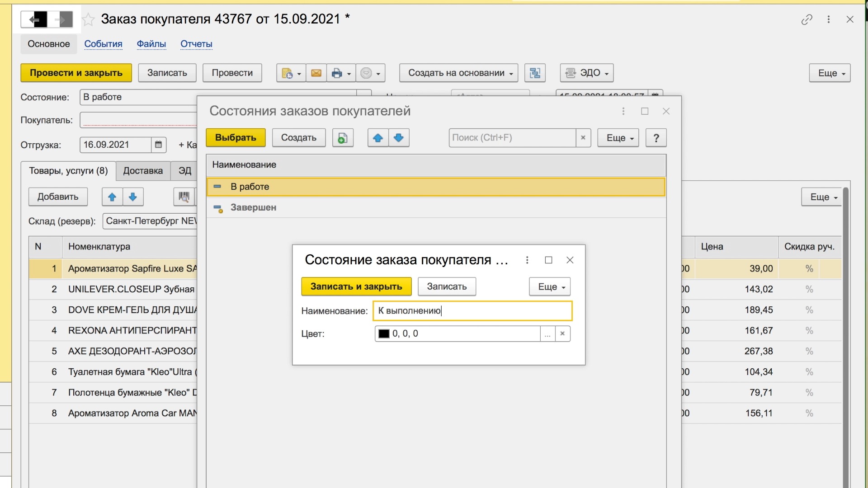Open Создать на основании dropdown

458,73
